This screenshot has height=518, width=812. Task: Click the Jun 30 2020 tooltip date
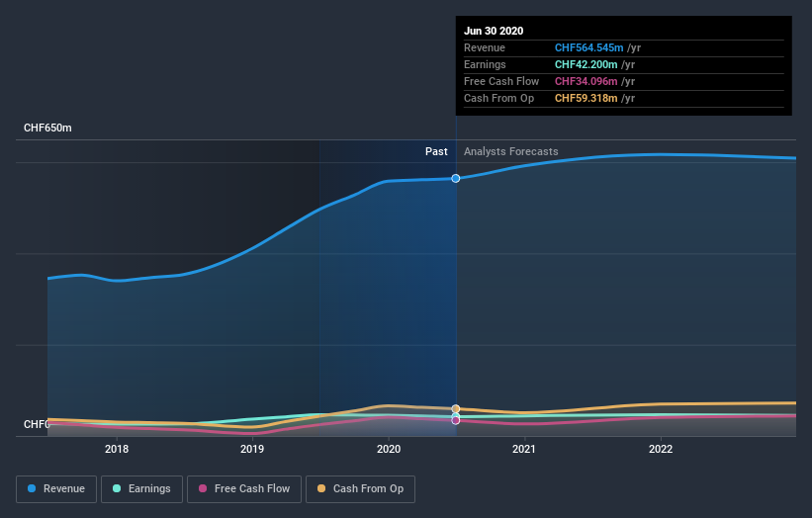click(494, 31)
